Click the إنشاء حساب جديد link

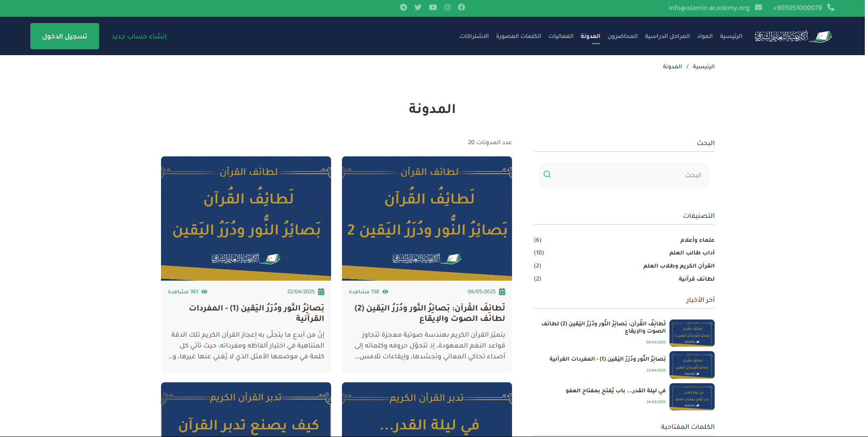pyautogui.click(x=139, y=36)
